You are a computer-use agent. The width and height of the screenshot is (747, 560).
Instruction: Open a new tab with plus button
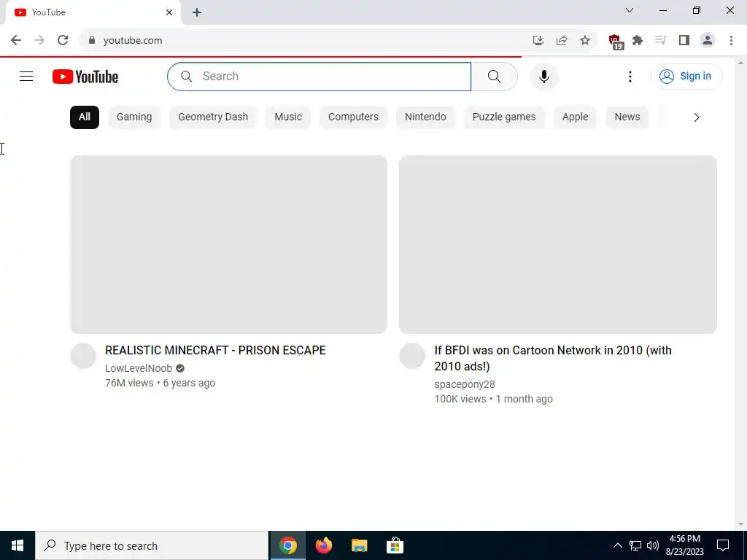coord(197,12)
